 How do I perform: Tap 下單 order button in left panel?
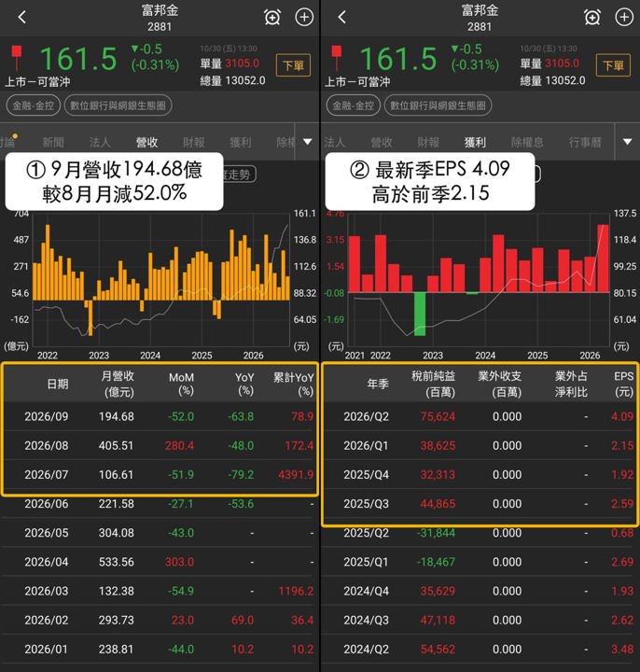point(294,65)
